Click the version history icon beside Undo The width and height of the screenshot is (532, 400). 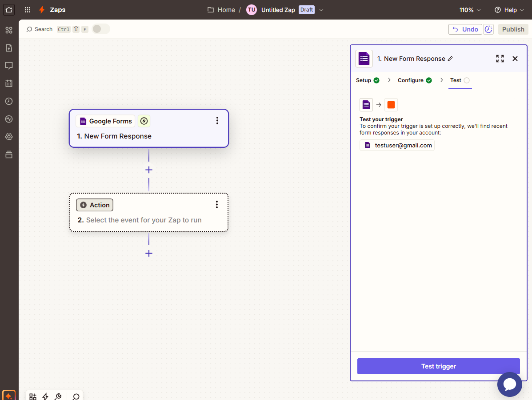[x=488, y=29]
